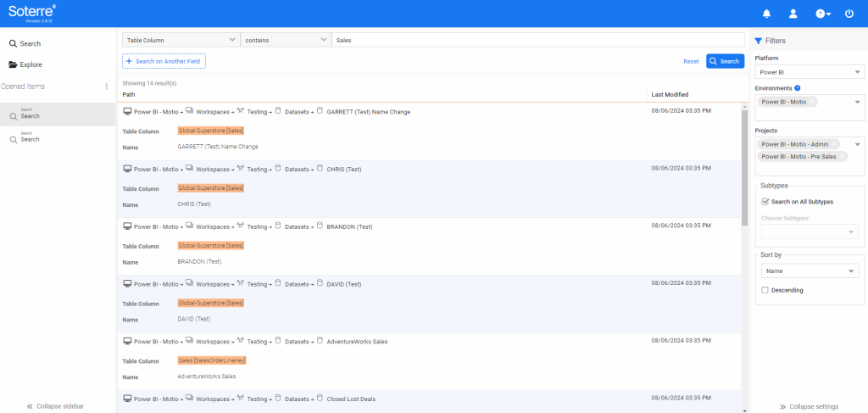The height and width of the screenshot is (413, 868).
Task: Open Explore in the left sidebar
Action: (25, 64)
